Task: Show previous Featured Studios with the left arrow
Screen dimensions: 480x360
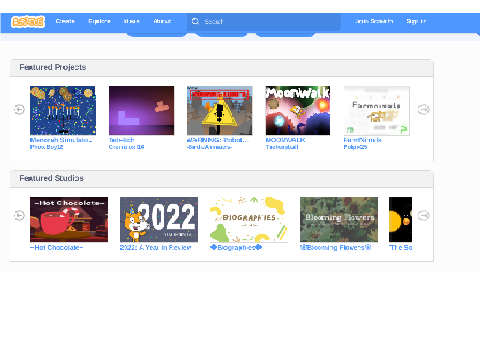Action: click(x=19, y=215)
